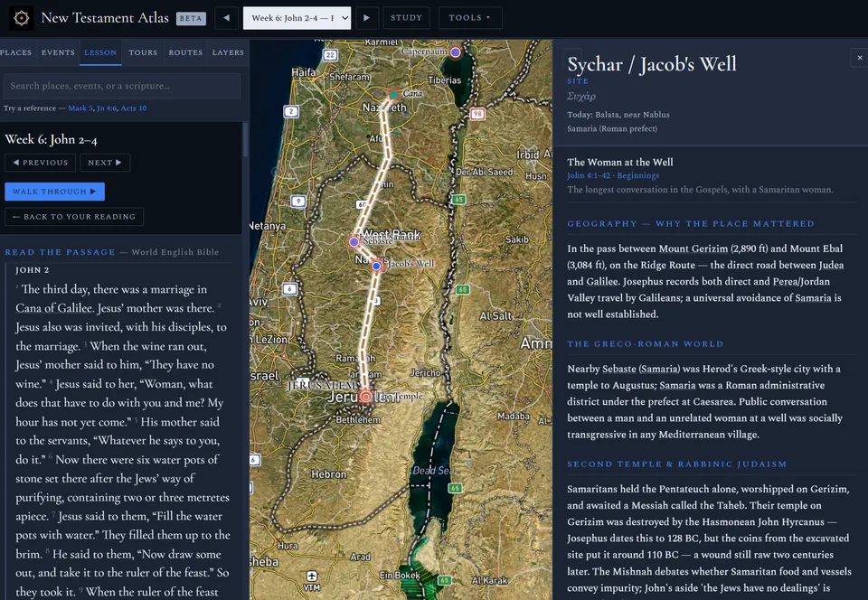Open the Tours tab

point(143,52)
